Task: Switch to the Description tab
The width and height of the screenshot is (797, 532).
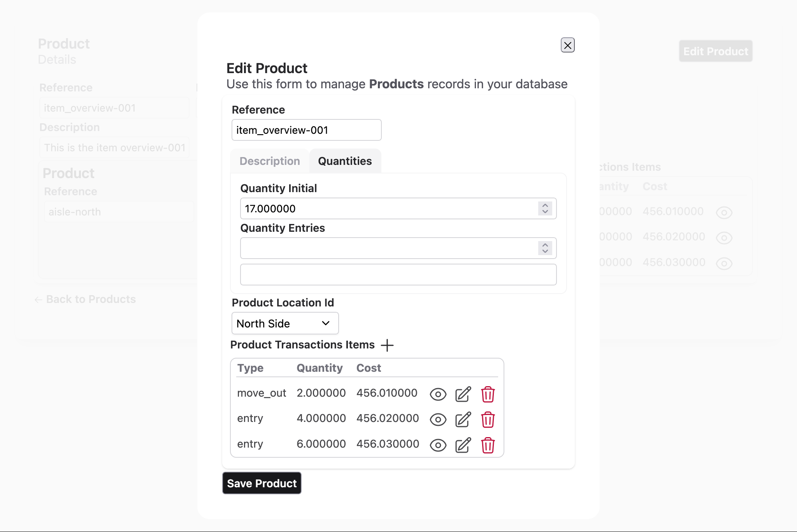Action: click(270, 161)
